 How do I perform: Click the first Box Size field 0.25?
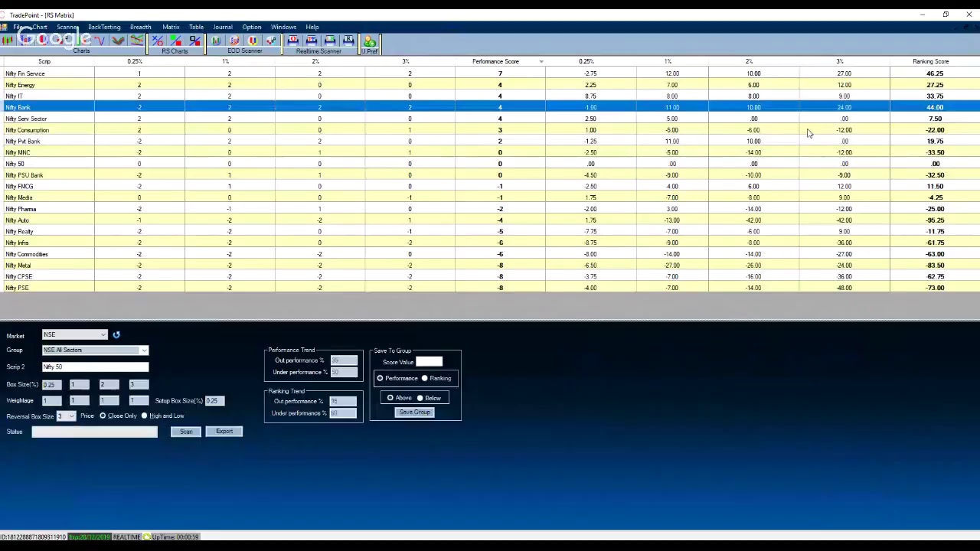[x=53, y=384]
